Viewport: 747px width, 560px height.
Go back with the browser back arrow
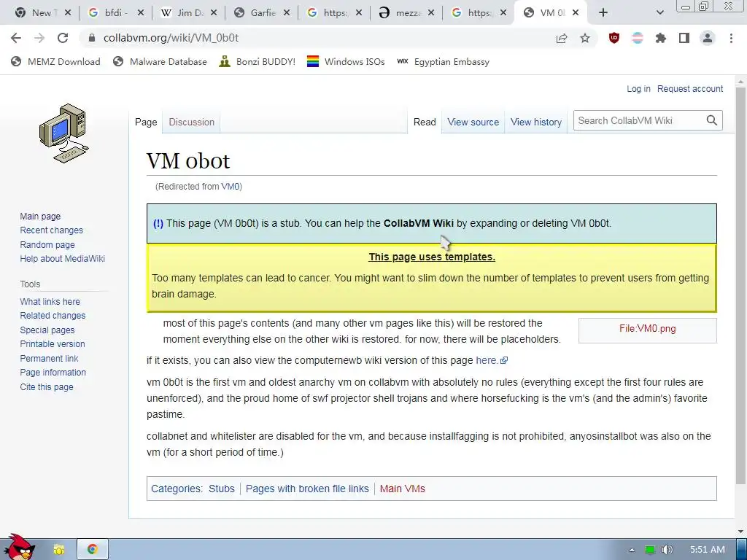coord(16,38)
